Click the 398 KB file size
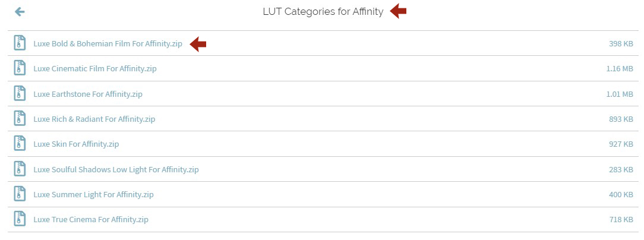Screen dimensions: 644x240 point(621,44)
